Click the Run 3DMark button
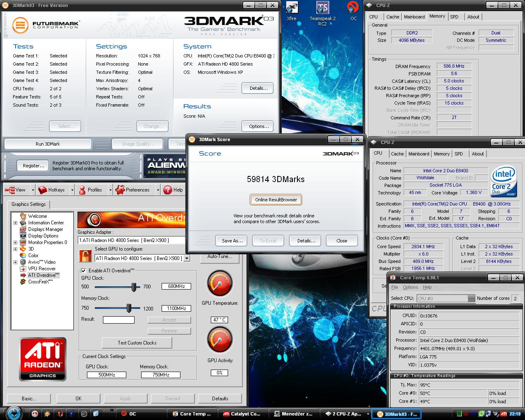Viewport: 525px width, 420px height. pyautogui.click(x=48, y=144)
